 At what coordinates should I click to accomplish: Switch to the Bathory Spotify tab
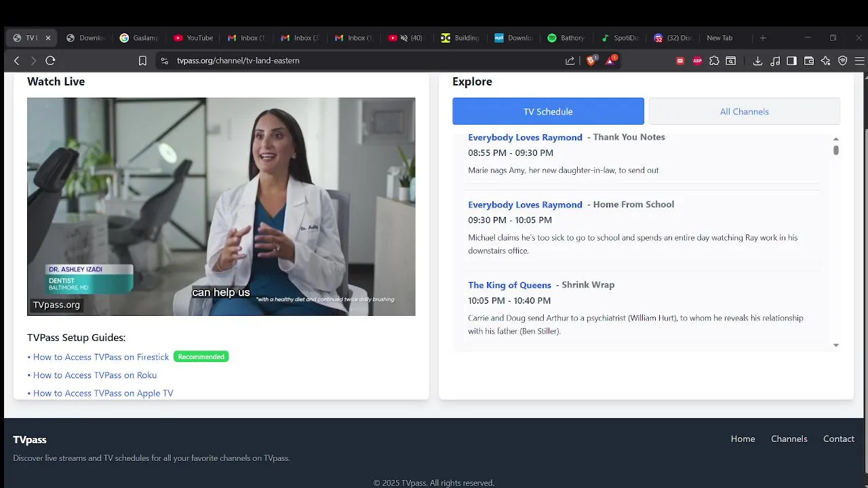click(566, 38)
